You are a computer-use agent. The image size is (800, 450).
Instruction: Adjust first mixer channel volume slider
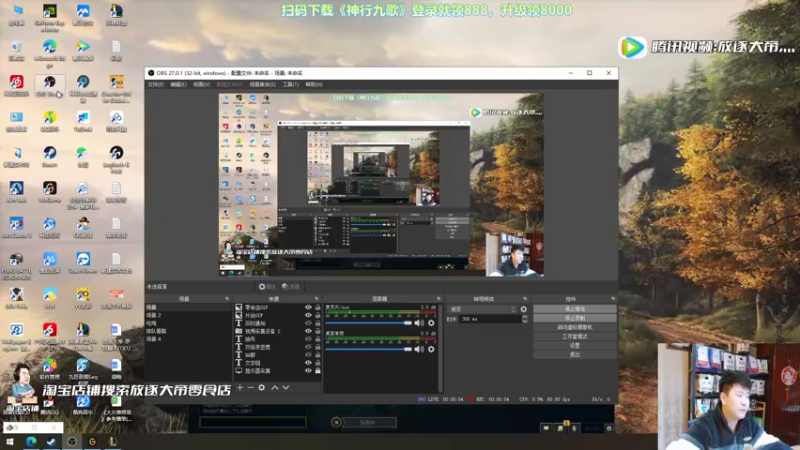(x=368, y=323)
